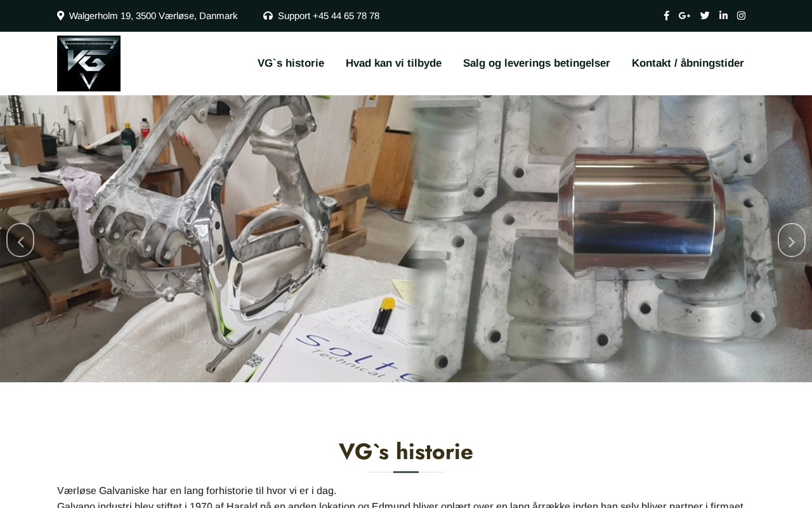This screenshot has width=812, height=508.
Task: Open the VG`s historie menu item
Action: click(x=291, y=63)
